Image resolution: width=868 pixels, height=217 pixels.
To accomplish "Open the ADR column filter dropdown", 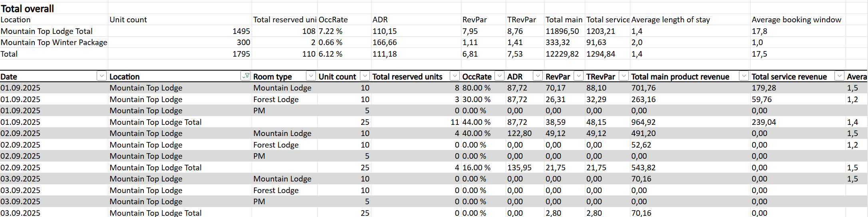I will pos(538,76).
